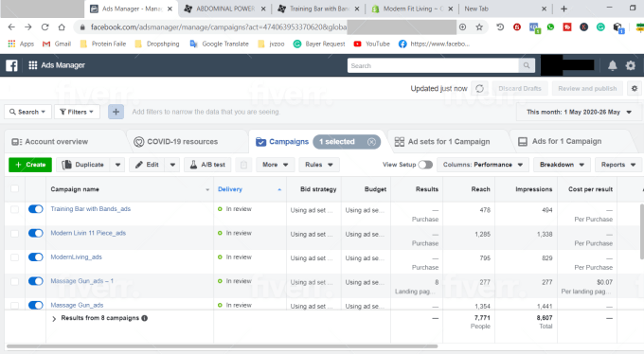The image size is (644, 354).
Task: Expand Results from 8 campaigns row
Action: click(x=54, y=318)
